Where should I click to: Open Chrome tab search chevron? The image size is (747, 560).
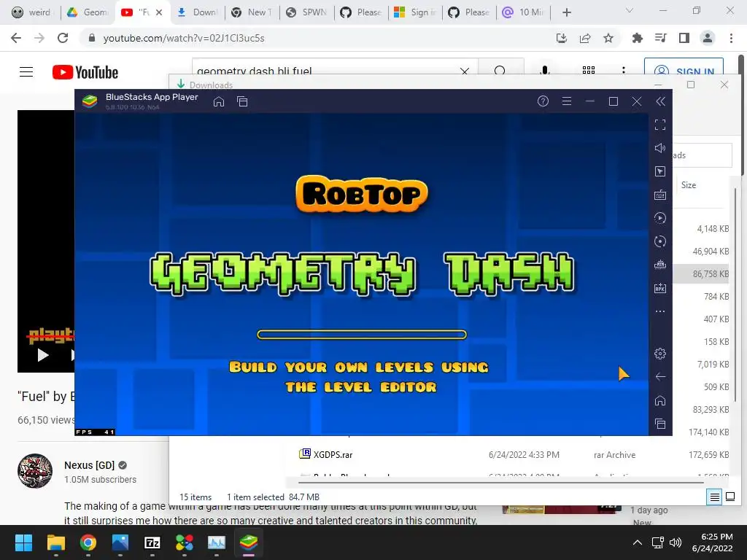coord(630,10)
